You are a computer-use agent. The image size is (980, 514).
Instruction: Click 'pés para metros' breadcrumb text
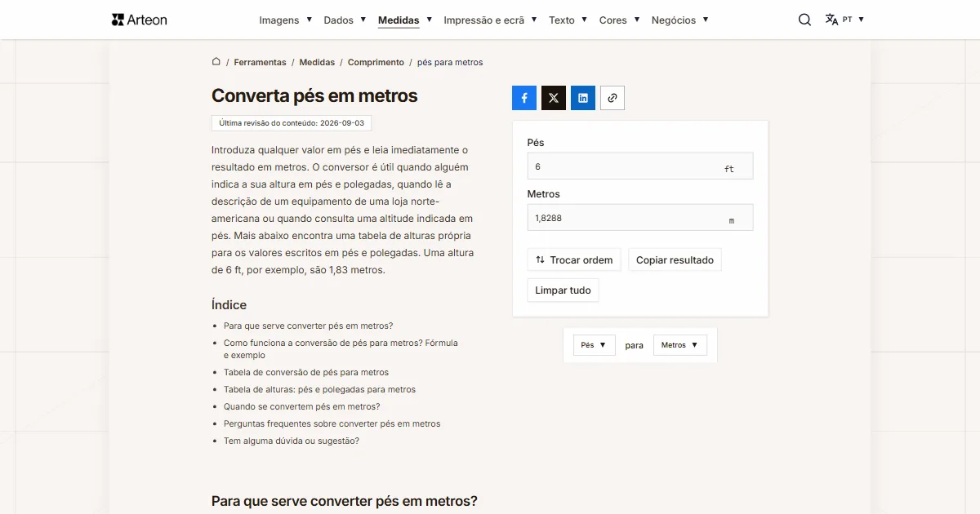click(450, 62)
